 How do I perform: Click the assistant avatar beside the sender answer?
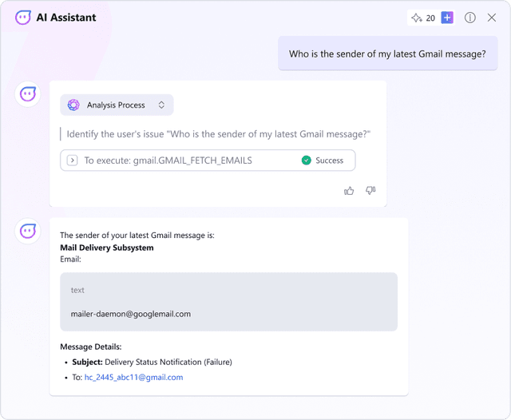28,232
